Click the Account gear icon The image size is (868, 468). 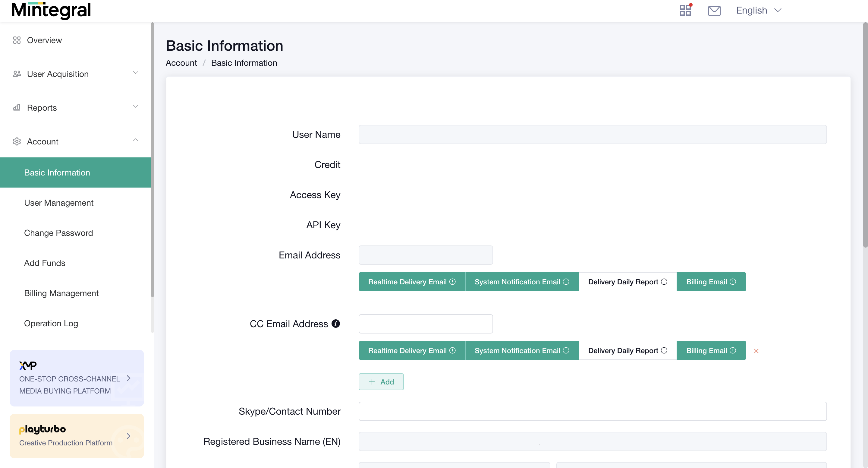[x=17, y=141]
